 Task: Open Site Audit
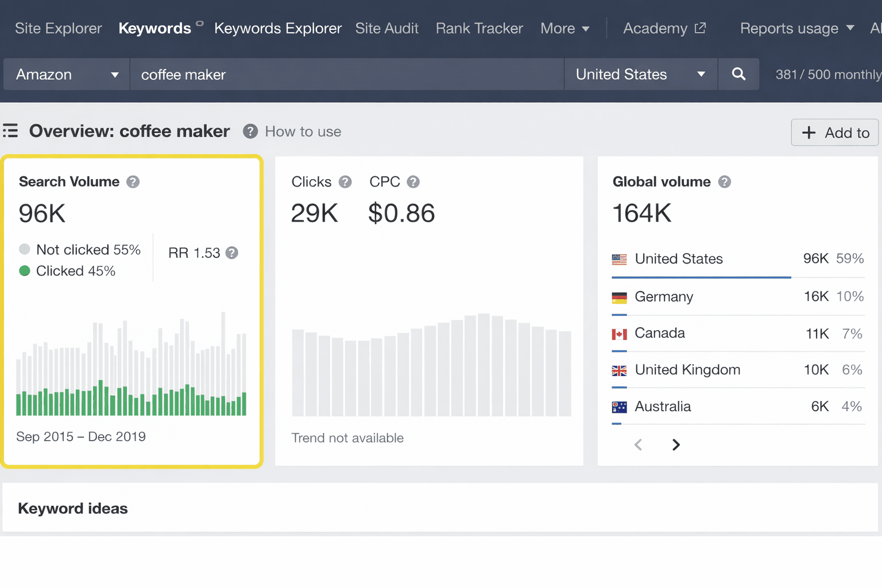point(386,28)
